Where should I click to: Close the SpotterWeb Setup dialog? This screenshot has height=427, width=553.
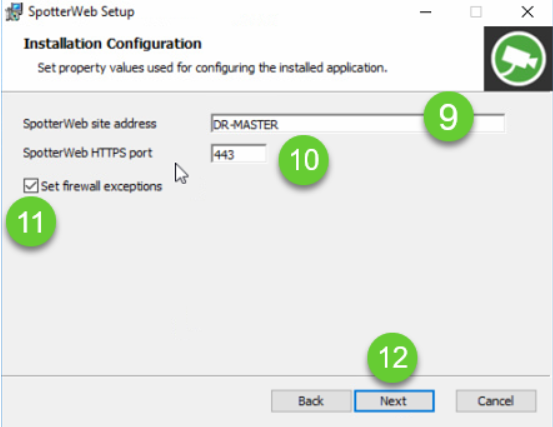[x=528, y=12]
